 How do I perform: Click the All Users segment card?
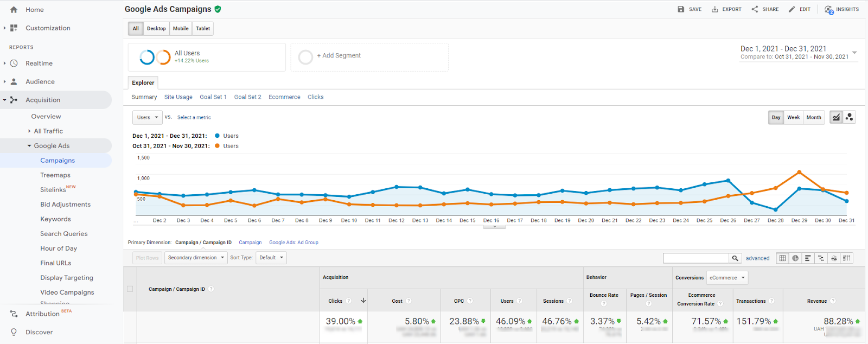(207, 57)
